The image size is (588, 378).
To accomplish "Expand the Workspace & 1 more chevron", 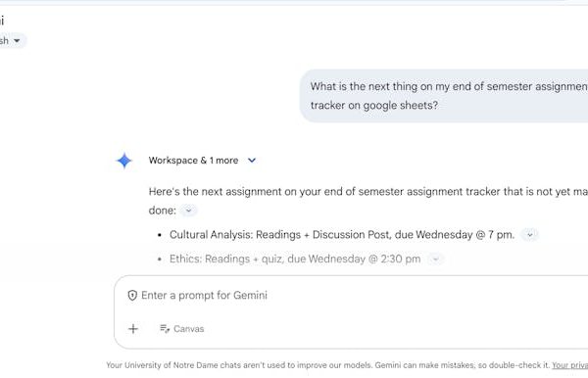I will point(252,161).
